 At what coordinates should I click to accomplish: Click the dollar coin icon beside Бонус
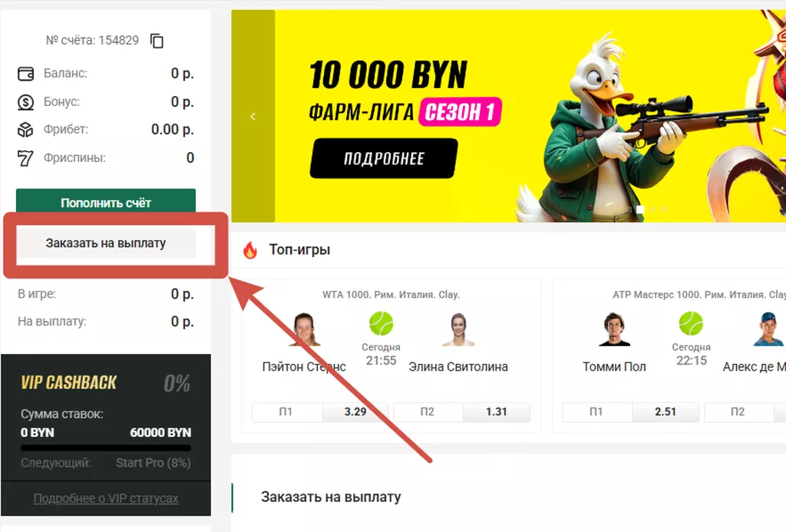point(25,102)
